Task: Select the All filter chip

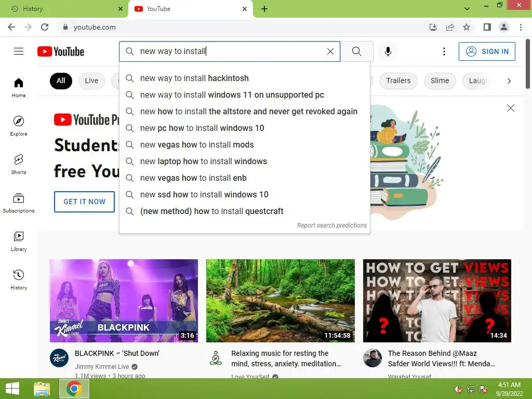Action: pos(61,81)
